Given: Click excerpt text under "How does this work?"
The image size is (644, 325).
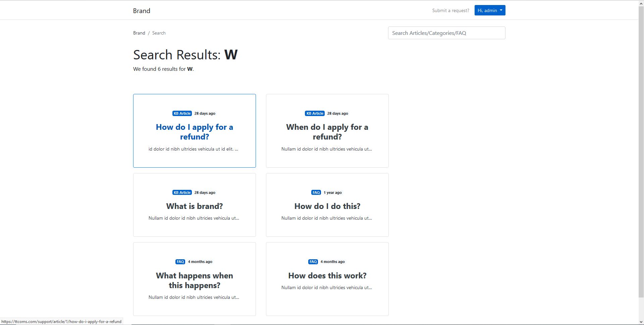Looking at the screenshot, I should click(x=326, y=287).
